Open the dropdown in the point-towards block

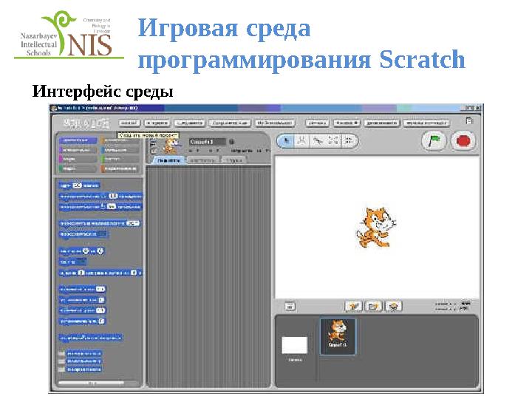(x=102, y=234)
